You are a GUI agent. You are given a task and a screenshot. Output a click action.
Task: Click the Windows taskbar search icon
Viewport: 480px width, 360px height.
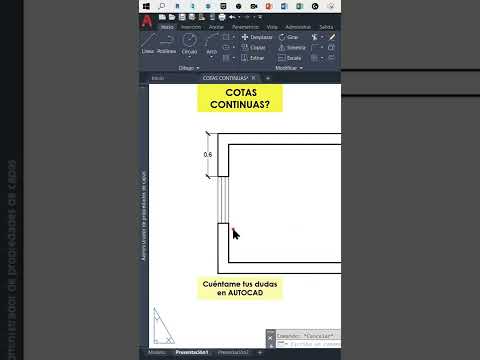point(162,6)
